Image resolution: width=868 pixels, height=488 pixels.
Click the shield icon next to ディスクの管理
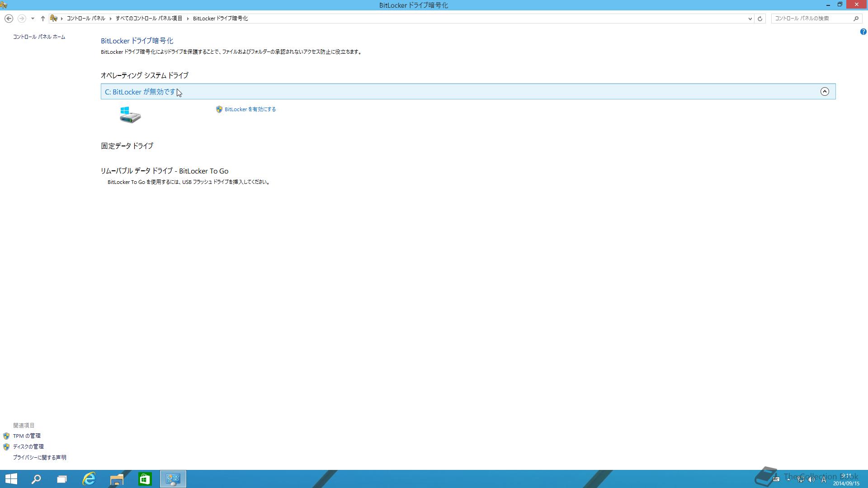[x=6, y=447]
